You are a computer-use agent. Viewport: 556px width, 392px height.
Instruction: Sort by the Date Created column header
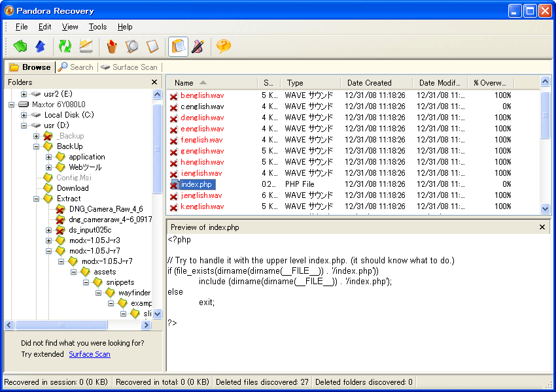pyautogui.click(x=377, y=83)
